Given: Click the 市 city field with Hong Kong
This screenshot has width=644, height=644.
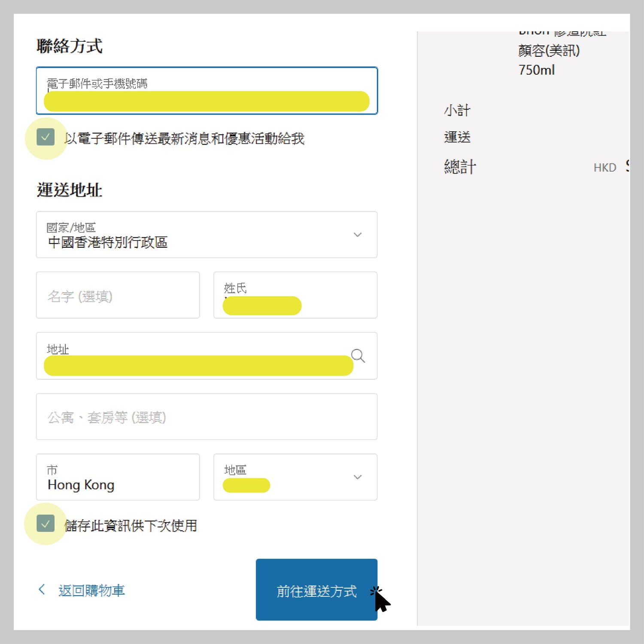Looking at the screenshot, I should click(x=118, y=477).
